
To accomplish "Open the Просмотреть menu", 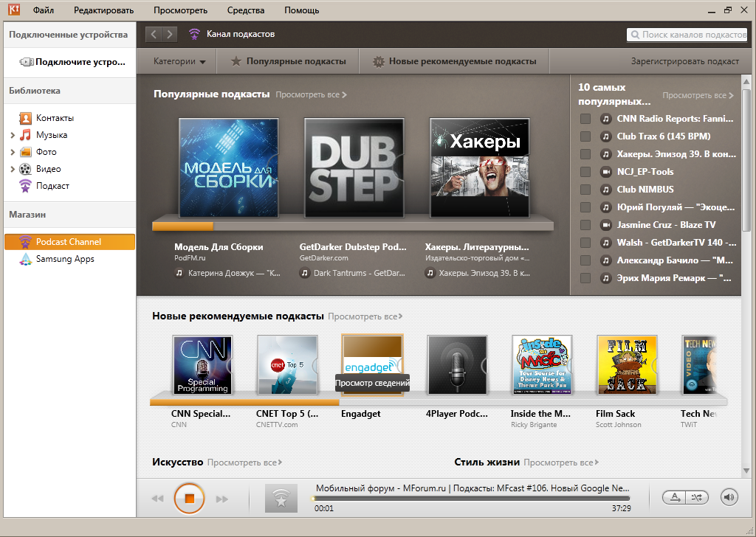I will (180, 10).
